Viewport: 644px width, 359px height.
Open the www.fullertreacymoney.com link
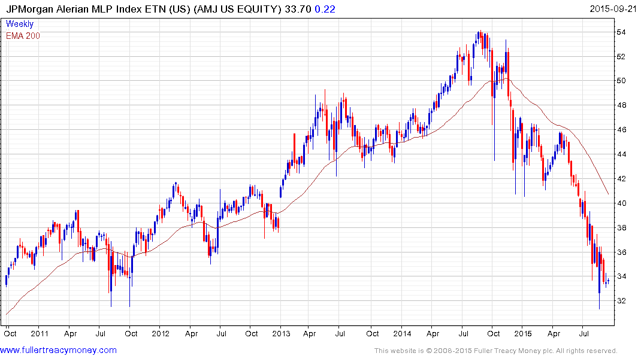[x=58, y=350]
